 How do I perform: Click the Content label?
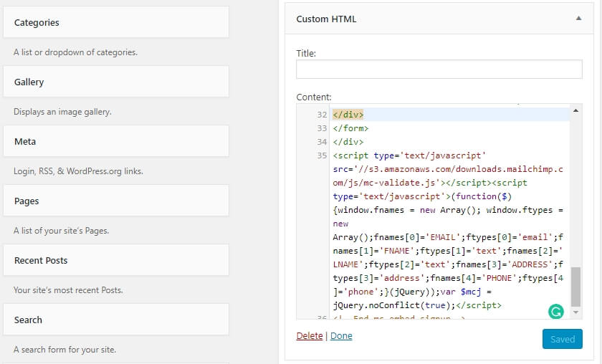tap(314, 97)
